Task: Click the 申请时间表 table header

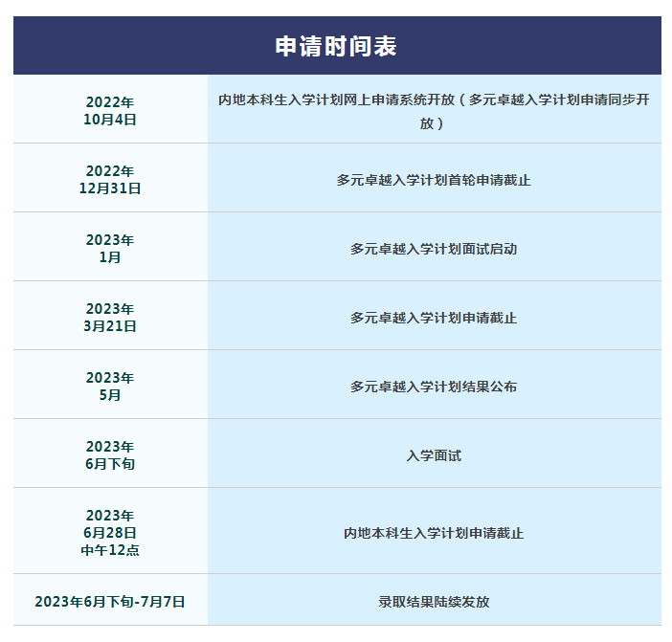Action: point(336,46)
